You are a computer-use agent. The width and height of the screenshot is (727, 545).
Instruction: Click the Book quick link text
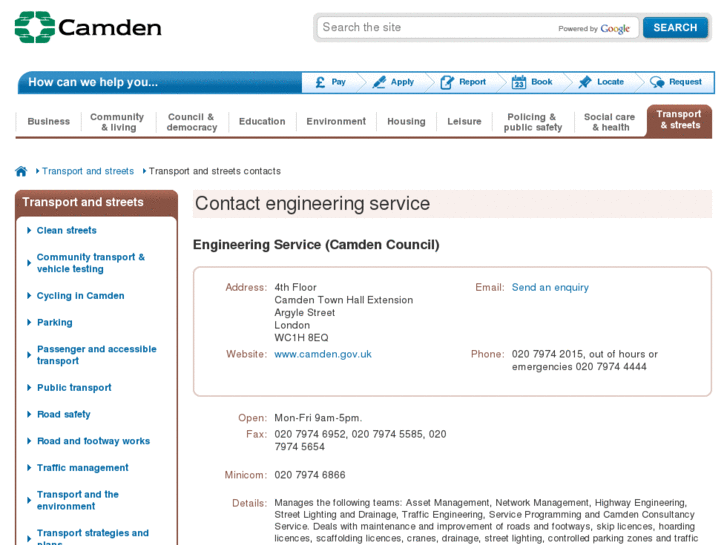[x=542, y=82]
